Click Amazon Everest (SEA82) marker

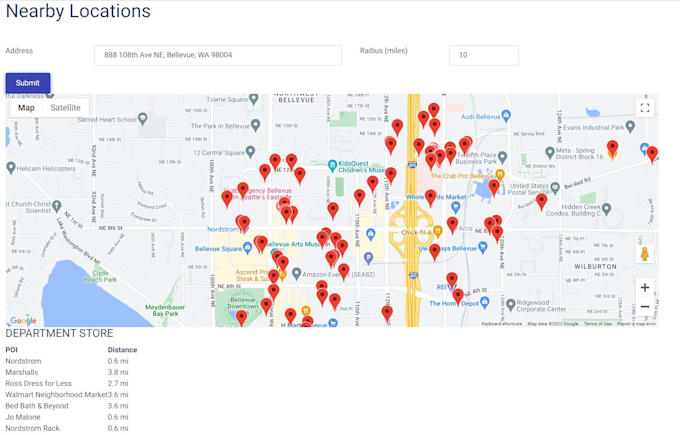pos(296,274)
